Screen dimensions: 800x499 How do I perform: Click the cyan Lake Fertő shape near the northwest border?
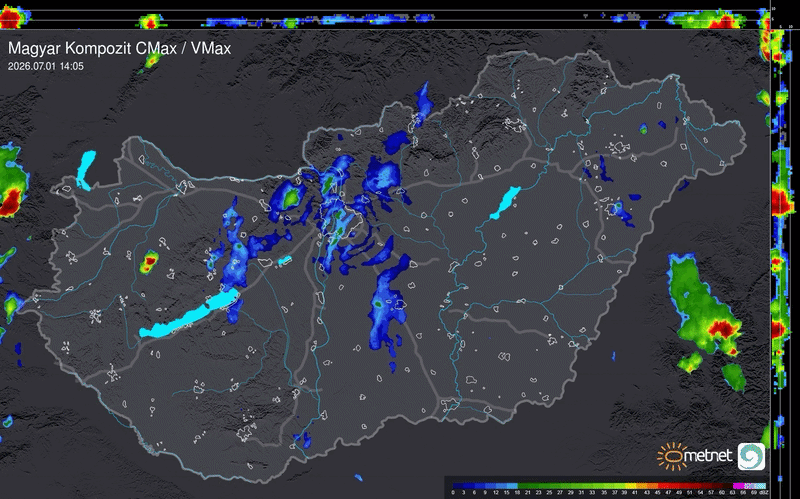[85, 170]
